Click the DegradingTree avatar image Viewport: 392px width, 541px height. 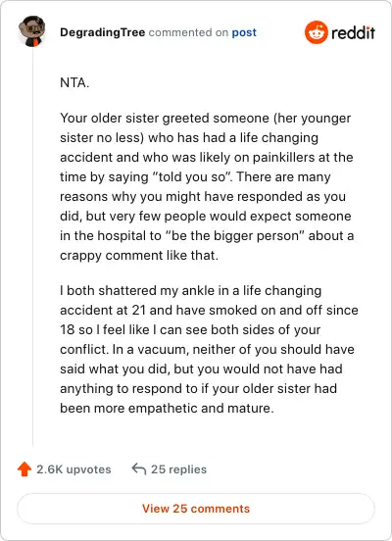point(32,31)
